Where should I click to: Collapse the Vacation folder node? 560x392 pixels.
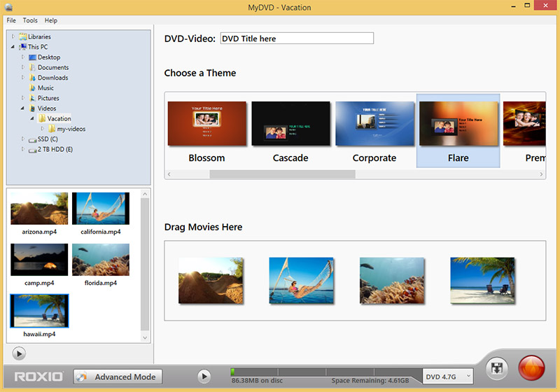pyautogui.click(x=32, y=118)
